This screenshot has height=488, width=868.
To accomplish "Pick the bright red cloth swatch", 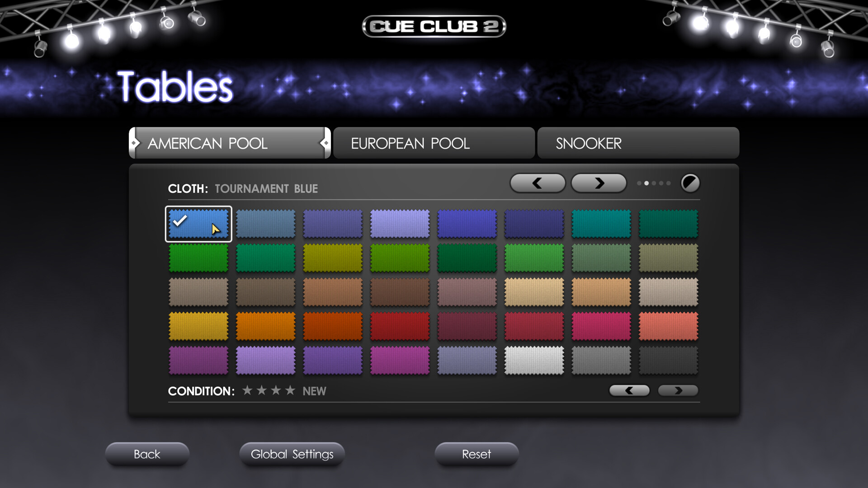I will pyautogui.click(x=400, y=326).
